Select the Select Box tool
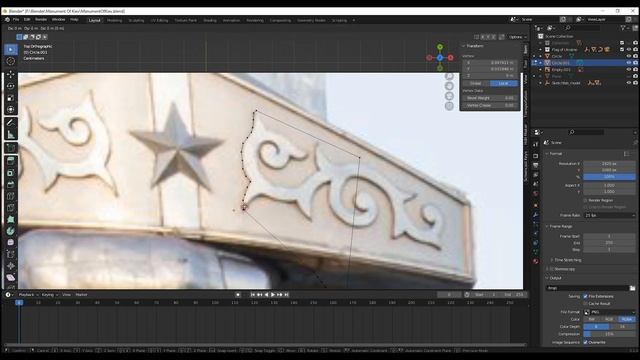Viewport: 640px width, 360px height. coord(11,49)
